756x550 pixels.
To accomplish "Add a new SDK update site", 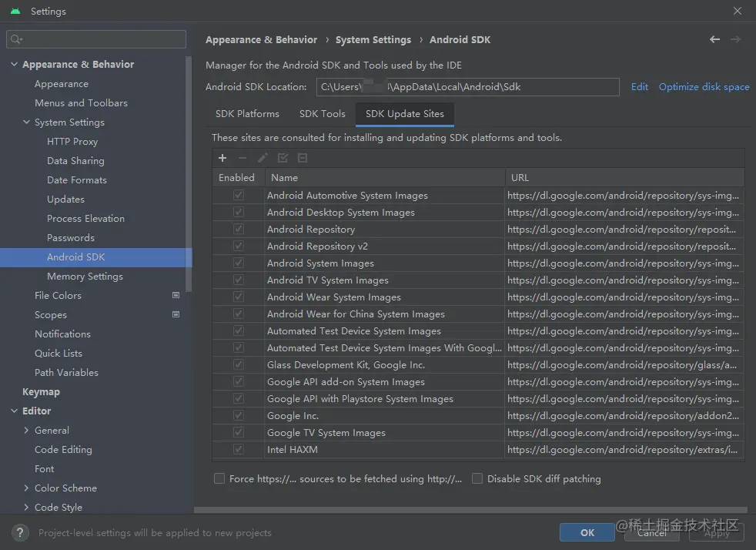I will coord(222,158).
